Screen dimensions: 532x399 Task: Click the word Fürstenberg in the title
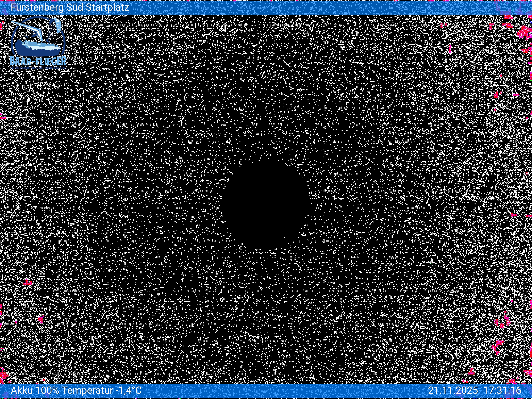tap(37, 7)
